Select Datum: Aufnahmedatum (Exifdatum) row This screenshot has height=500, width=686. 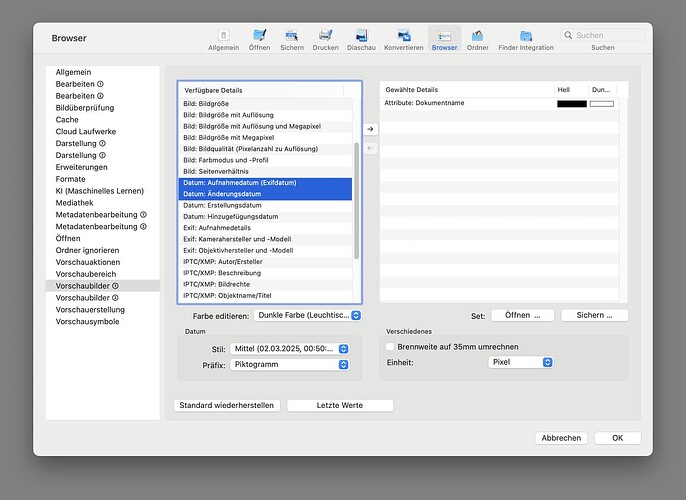(x=265, y=183)
